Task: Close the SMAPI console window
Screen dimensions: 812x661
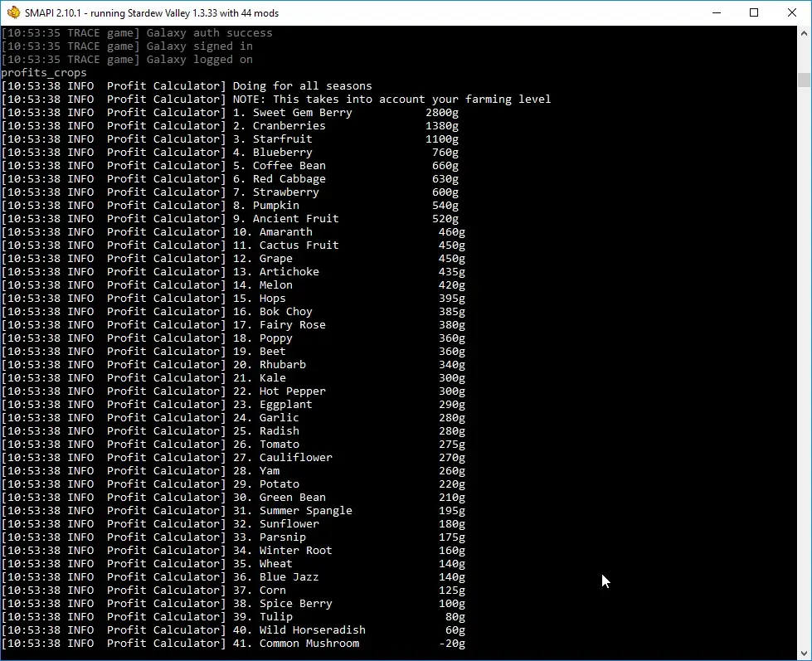Action: [792, 13]
